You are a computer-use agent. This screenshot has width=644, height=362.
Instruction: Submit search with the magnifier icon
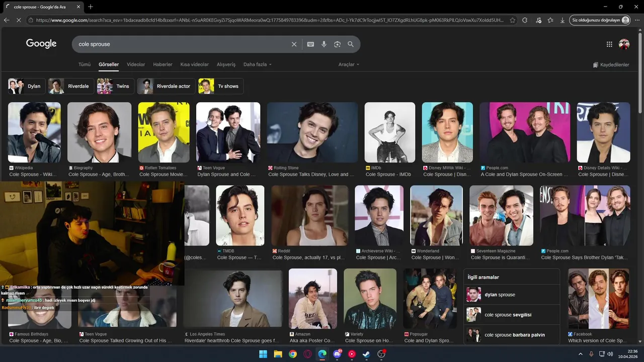coord(351,44)
